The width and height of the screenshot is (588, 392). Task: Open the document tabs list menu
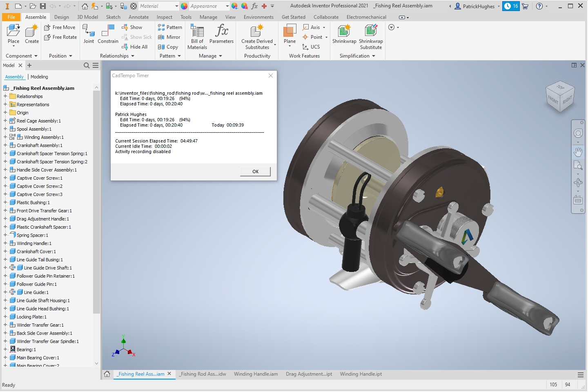pos(581,374)
